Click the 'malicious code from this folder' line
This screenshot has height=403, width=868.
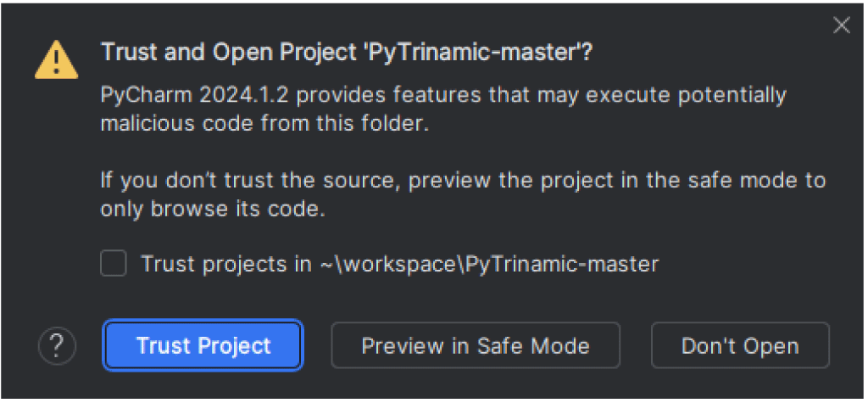pyautogui.click(x=264, y=123)
